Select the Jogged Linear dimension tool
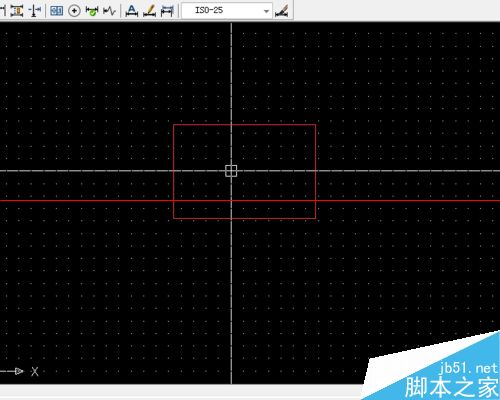The image size is (500, 400). click(109, 11)
